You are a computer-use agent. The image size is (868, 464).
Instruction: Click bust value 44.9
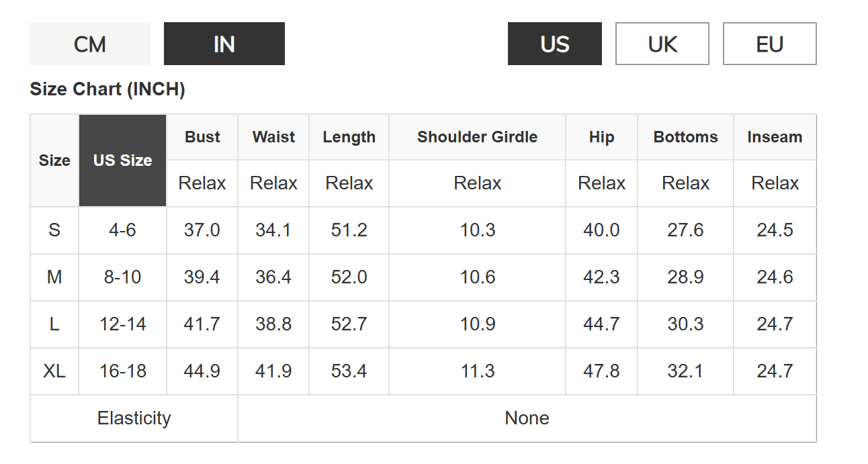(x=202, y=371)
